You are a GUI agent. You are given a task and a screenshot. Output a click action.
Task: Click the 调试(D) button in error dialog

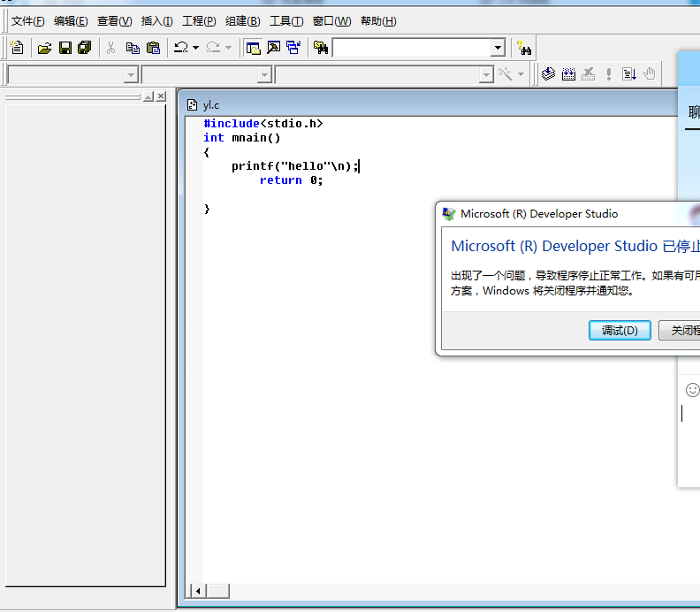coord(620,330)
